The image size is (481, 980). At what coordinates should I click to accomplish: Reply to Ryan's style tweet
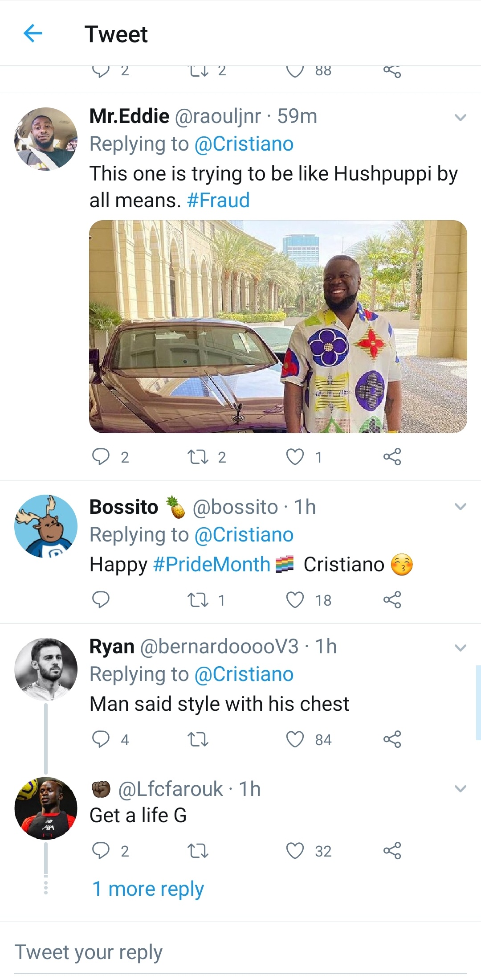tap(101, 739)
